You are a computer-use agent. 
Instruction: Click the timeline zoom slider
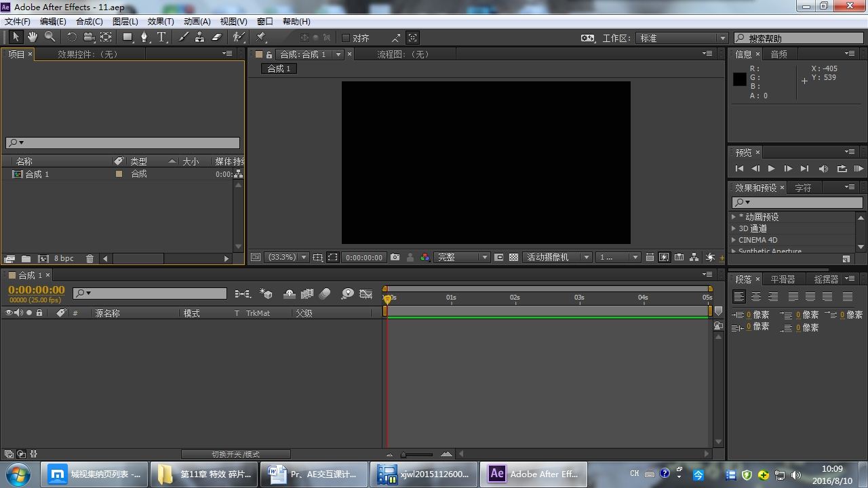tap(417, 454)
